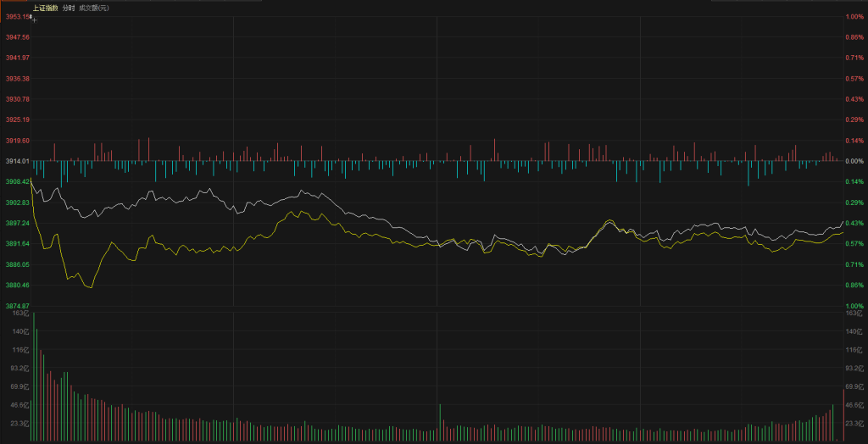
Task: Click the 3914.01 previous close price label
Action: [16, 161]
